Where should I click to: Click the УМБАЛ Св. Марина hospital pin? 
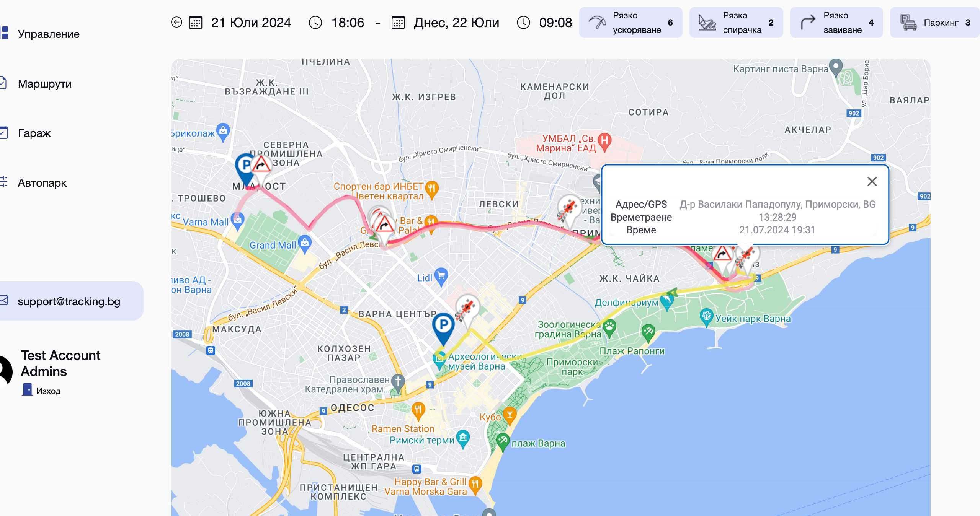click(604, 142)
